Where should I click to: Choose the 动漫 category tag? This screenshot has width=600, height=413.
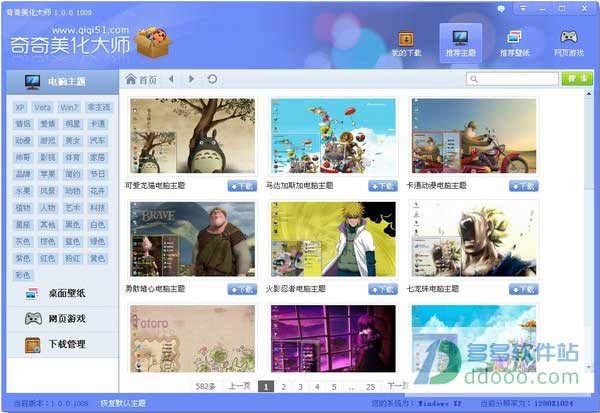coord(23,141)
